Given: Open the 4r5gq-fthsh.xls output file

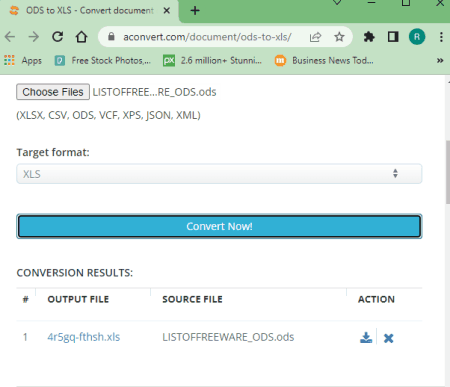Looking at the screenshot, I should (83, 337).
